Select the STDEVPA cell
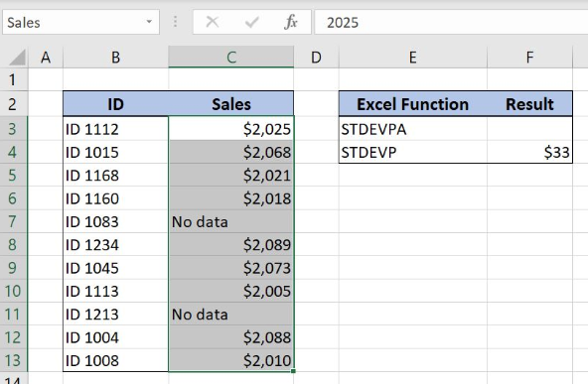The image size is (588, 384). point(412,129)
